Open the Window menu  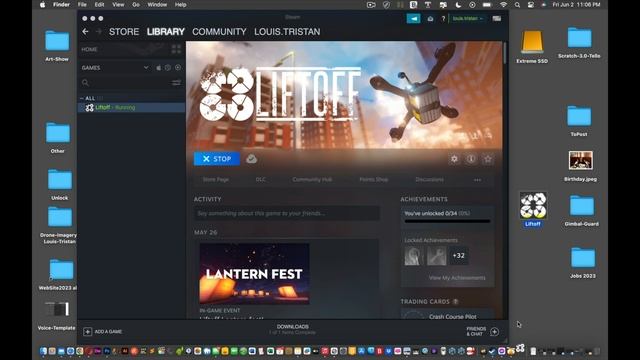pos(157,4)
